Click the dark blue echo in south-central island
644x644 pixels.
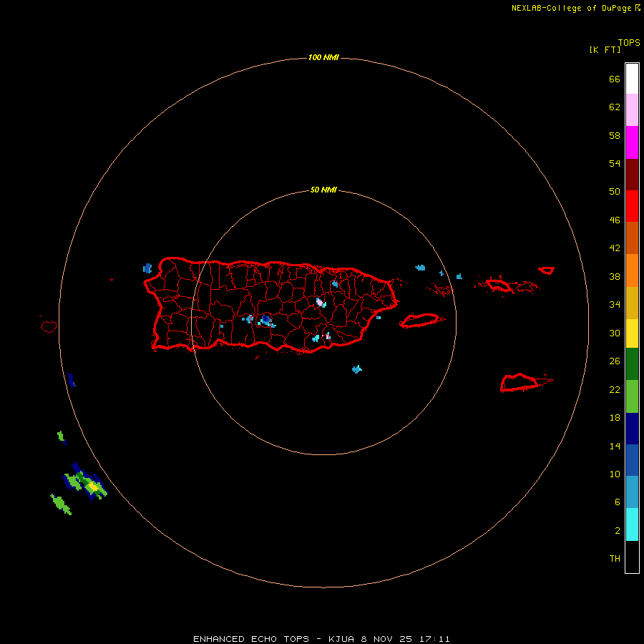[x=266, y=319]
